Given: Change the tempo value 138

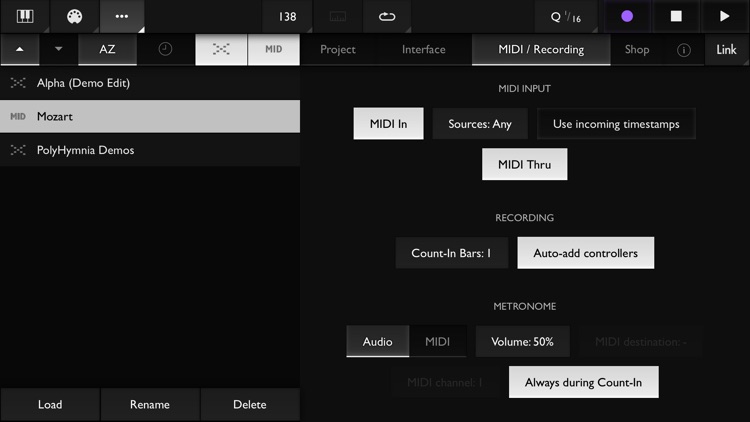Looking at the screenshot, I should [x=287, y=17].
